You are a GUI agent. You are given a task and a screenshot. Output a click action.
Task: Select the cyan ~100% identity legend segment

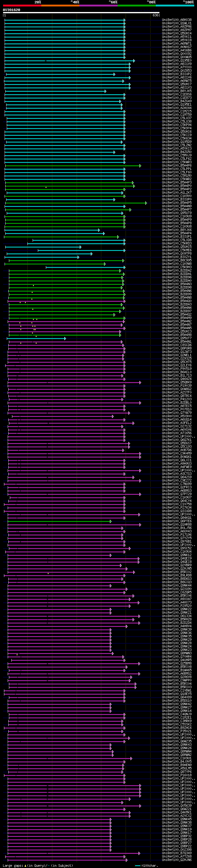click(175, 6)
